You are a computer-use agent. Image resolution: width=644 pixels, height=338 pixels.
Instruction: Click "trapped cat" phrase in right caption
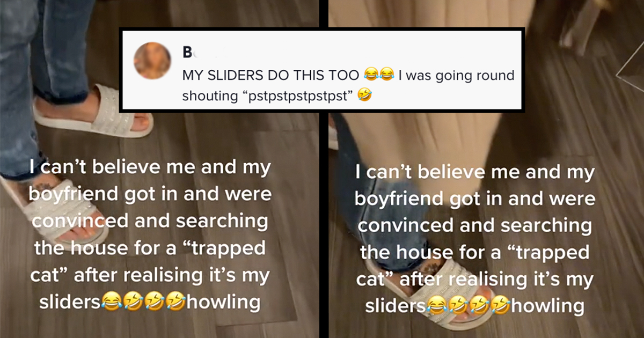[474, 265]
